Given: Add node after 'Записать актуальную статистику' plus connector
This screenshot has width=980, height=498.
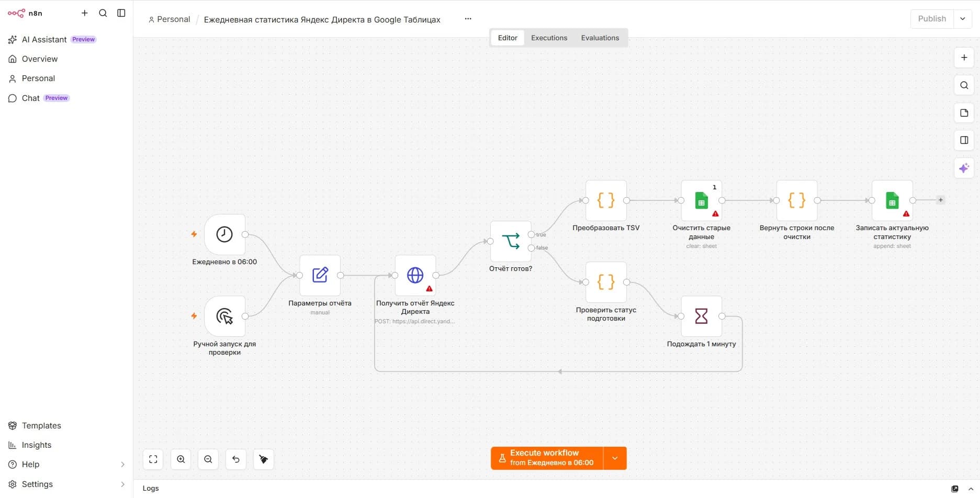Looking at the screenshot, I should pos(940,200).
